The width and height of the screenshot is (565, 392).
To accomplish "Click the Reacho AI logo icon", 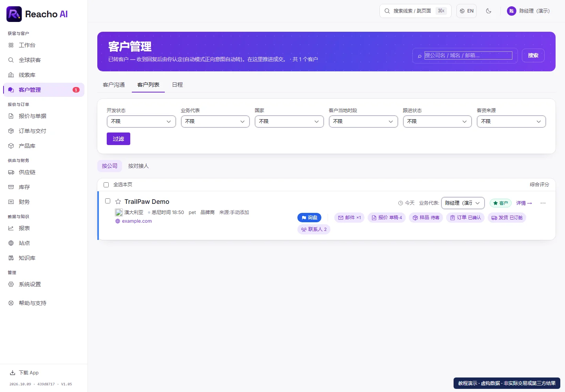I will 14,14.
